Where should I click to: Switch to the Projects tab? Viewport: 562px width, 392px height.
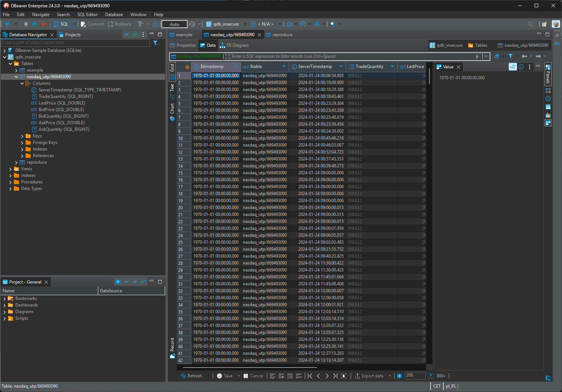(69, 35)
